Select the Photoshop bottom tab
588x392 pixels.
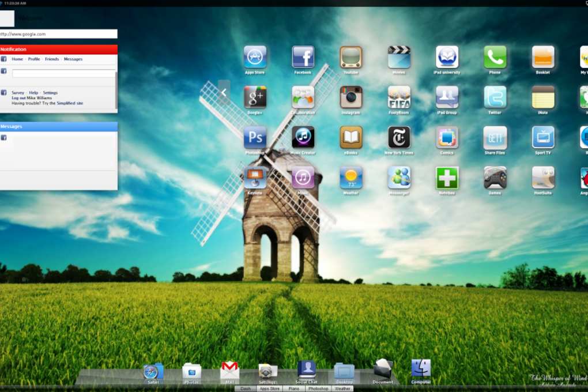(318, 389)
